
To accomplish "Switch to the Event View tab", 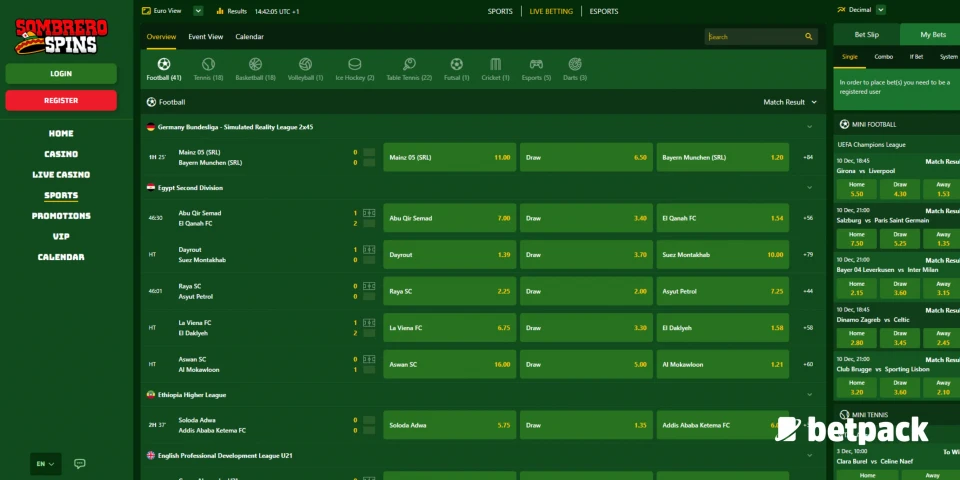I will point(206,37).
